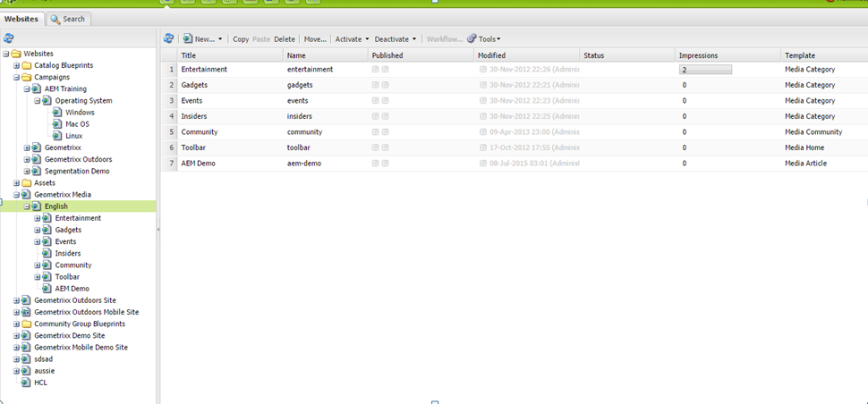Image resolution: width=868 pixels, height=404 pixels.
Task: Click the AEM Training page icon
Action: pos(37,88)
